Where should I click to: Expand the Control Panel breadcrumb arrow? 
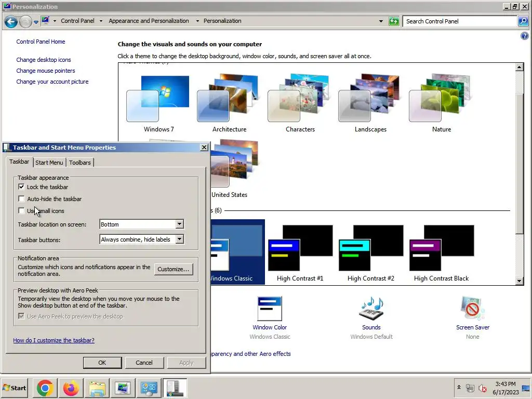[101, 21]
